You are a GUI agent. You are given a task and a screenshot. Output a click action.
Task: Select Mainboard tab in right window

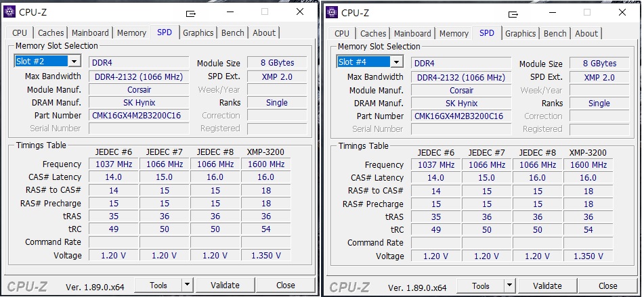click(413, 34)
